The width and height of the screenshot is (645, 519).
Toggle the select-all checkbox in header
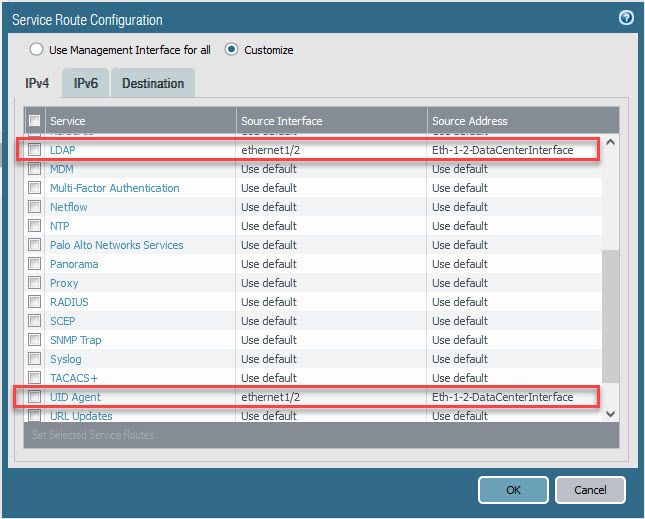(x=34, y=121)
